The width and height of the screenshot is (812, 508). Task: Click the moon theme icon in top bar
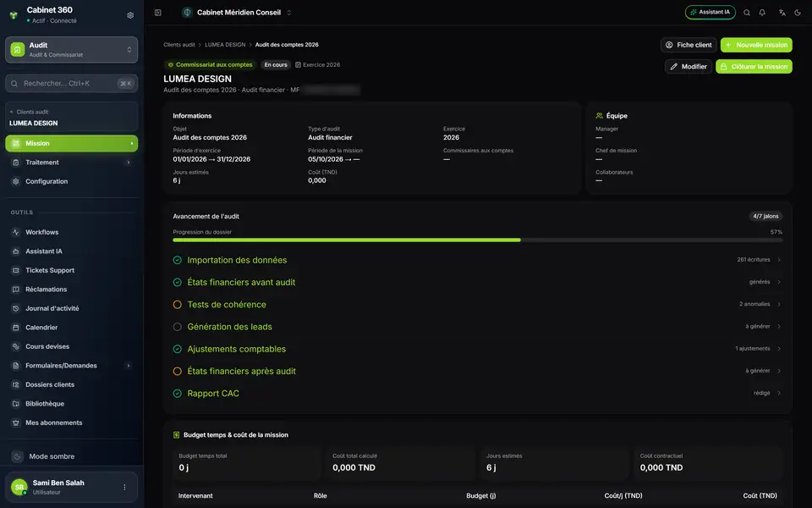(798, 13)
